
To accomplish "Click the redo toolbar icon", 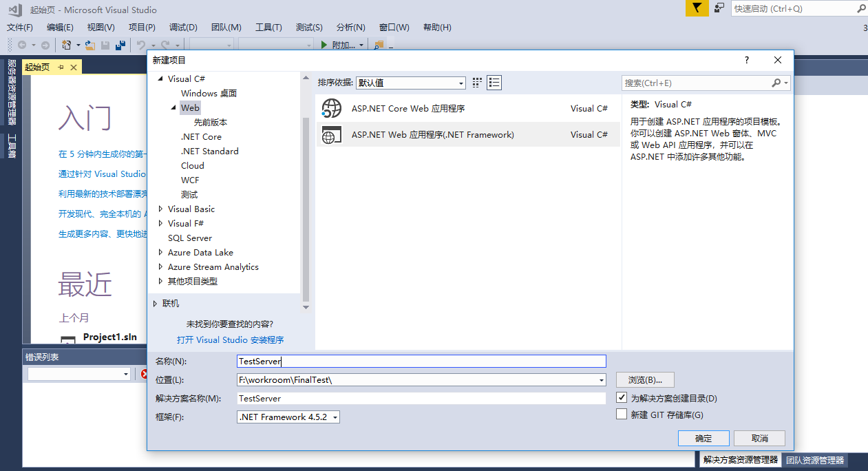I will pyautogui.click(x=165, y=45).
